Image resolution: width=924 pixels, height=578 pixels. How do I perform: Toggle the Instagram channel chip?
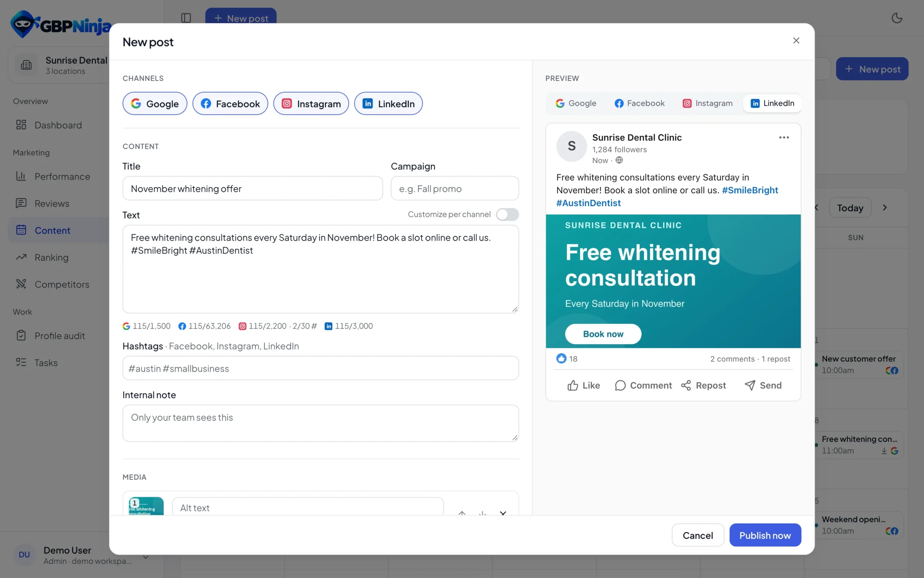click(311, 104)
